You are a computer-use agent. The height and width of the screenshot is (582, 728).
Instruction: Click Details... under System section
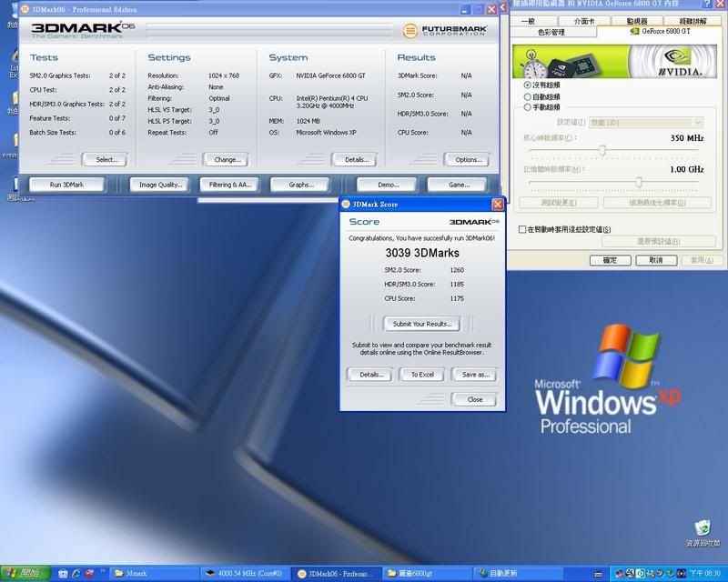click(355, 160)
